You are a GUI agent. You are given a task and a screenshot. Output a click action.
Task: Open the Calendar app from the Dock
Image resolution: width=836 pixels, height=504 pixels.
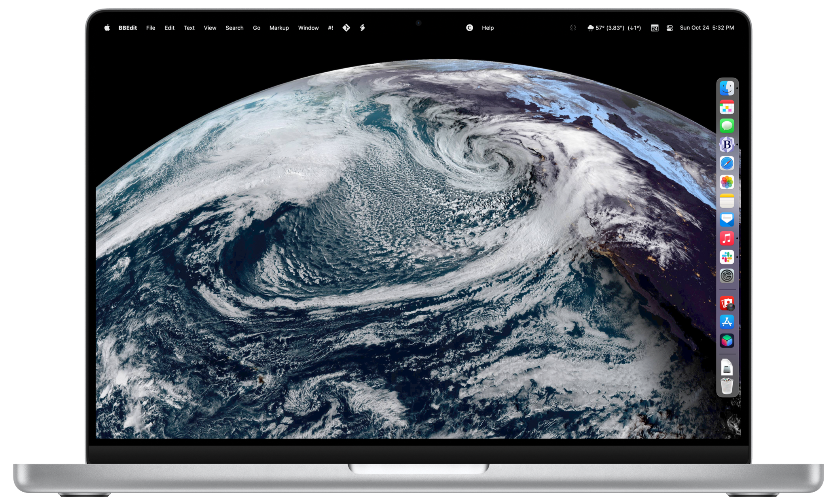[x=727, y=107]
